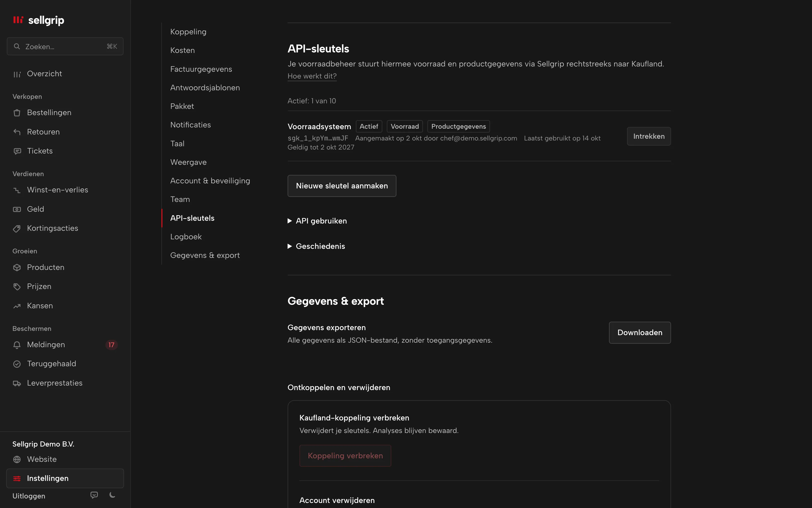Click the Producten box icon

17,267
